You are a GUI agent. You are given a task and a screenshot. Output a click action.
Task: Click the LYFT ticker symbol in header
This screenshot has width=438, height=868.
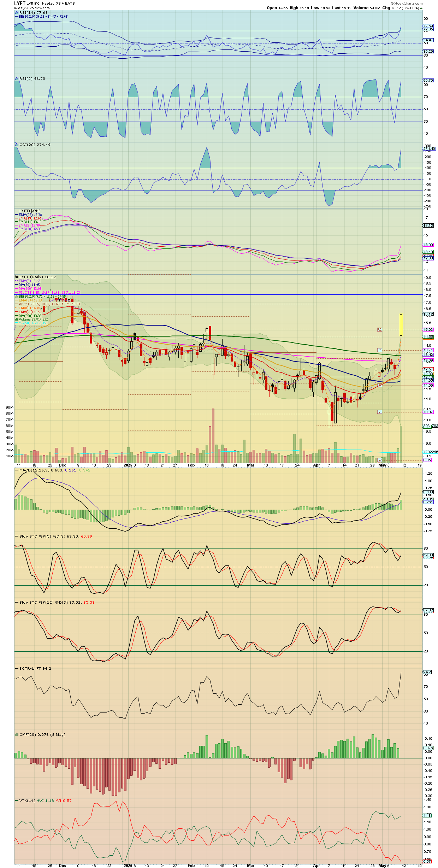click(20, 3)
